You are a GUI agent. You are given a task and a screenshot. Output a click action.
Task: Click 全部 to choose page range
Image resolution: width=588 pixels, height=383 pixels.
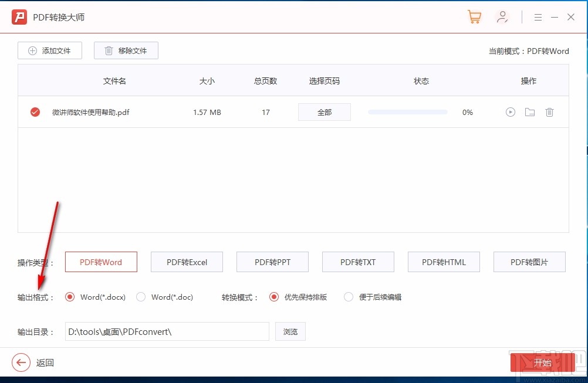(x=325, y=111)
